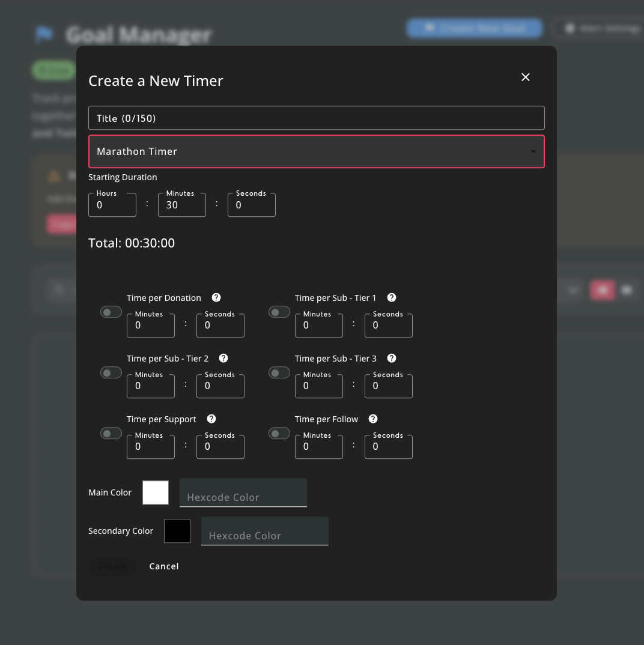Open the Marathon Timer type dropdown

pyautogui.click(x=317, y=151)
